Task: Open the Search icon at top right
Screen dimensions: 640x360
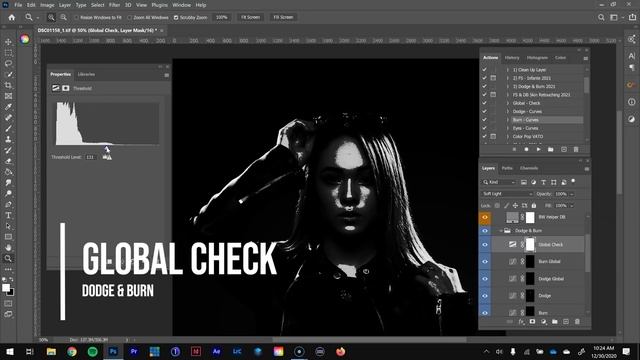Action: pos(601,18)
